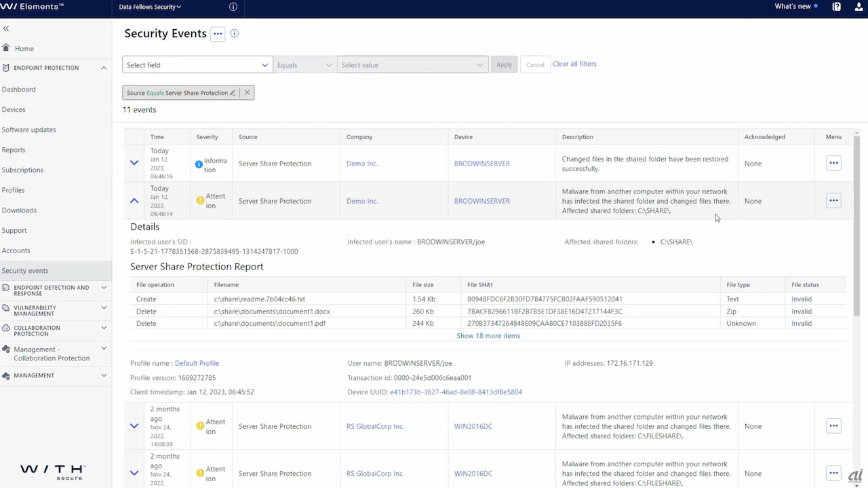Edit the Server Share Protection filter pencil icon
This screenshot has width=868, height=488.
233,93
